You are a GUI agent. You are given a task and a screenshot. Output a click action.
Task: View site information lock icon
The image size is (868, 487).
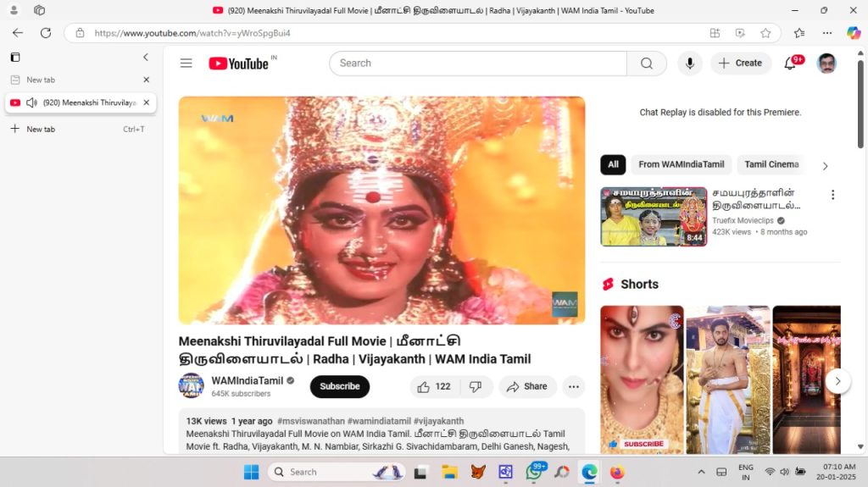pos(80,33)
